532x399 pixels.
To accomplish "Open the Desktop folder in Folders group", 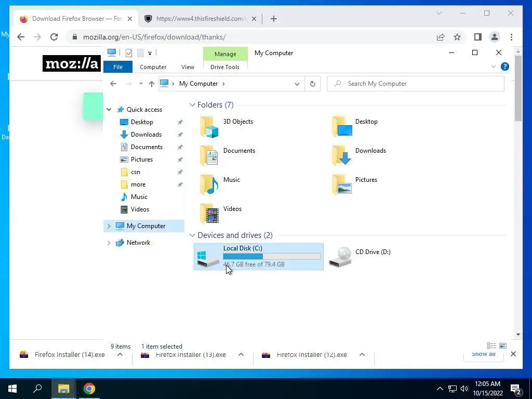I will (355, 126).
